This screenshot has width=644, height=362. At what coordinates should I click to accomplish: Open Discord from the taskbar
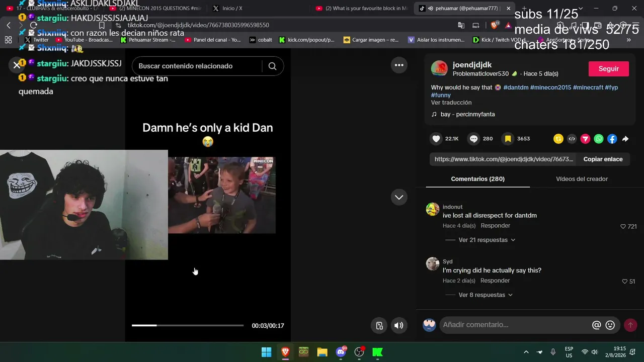[x=341, y=352]
